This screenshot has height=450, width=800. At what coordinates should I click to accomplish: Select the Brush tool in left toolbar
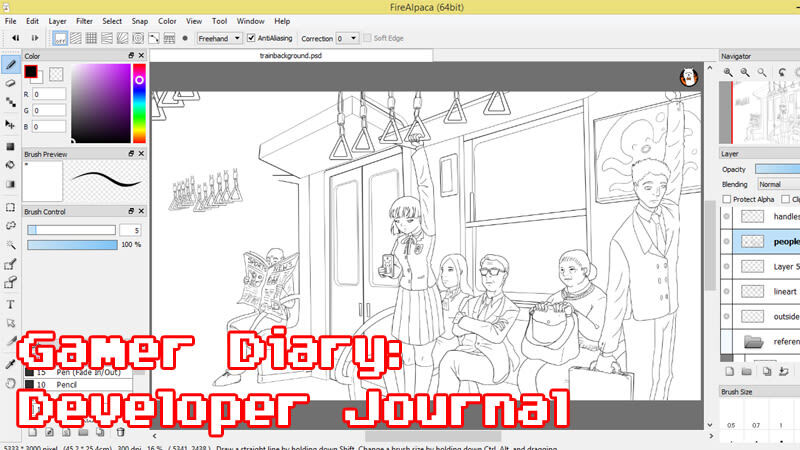[x=10, y=64]
